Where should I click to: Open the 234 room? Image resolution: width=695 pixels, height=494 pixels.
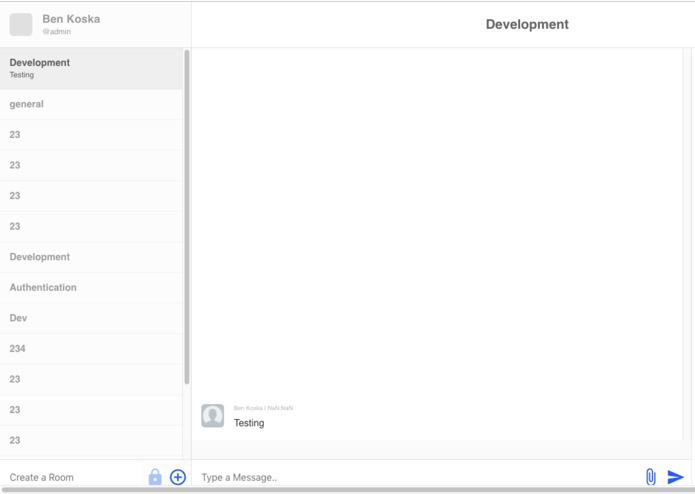coord(91,349)
